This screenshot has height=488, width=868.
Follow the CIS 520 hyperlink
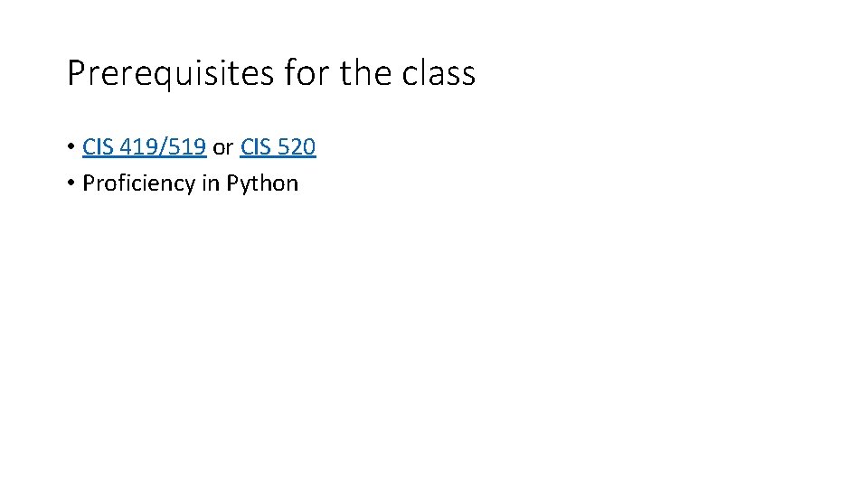click(278, 147)
